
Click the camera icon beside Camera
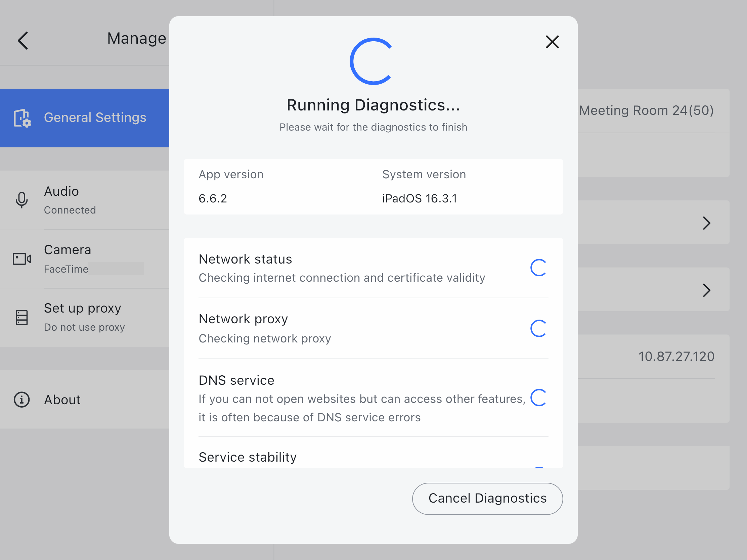tap(21, 259)
